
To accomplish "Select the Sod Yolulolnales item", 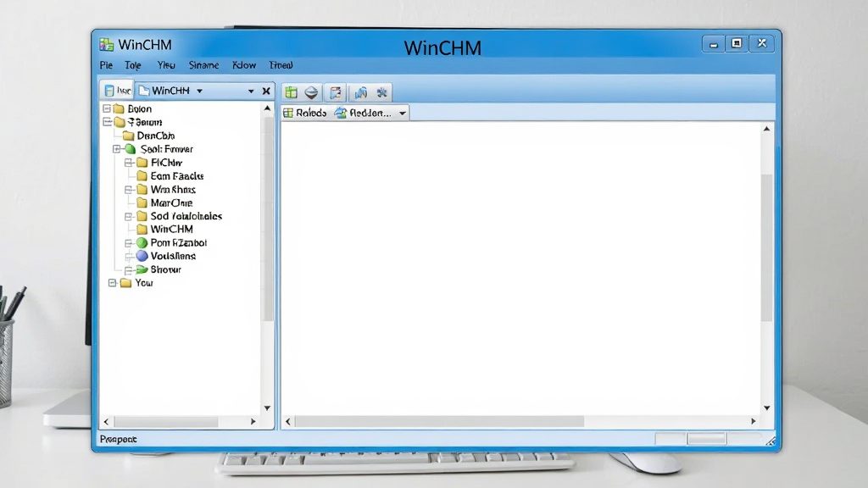I will pyautogui.click(x=180, y=216).
